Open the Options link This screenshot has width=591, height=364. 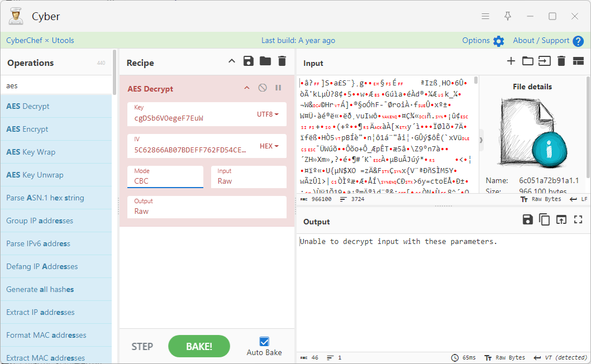(x=476, y=40)
